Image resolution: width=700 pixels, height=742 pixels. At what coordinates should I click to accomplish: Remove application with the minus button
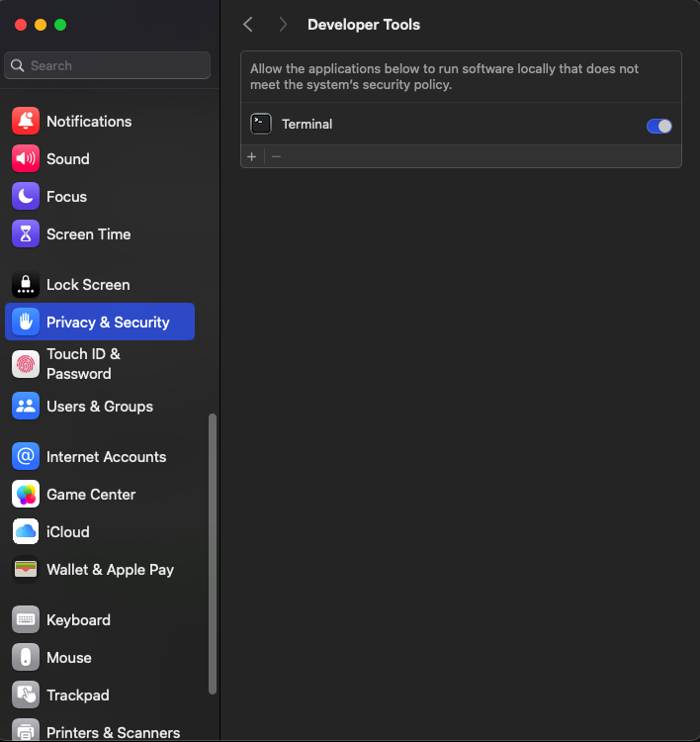click(x=277, y=156)
